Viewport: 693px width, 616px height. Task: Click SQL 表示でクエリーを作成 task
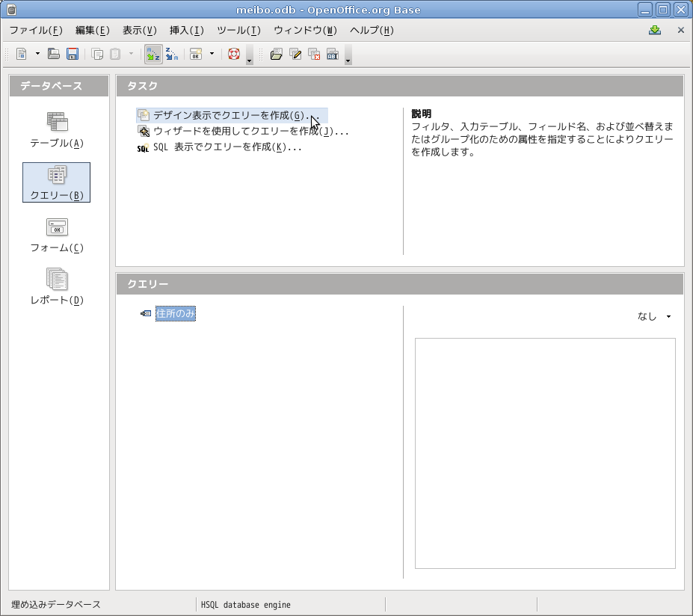pyautogui.click(x=227, y=147)
